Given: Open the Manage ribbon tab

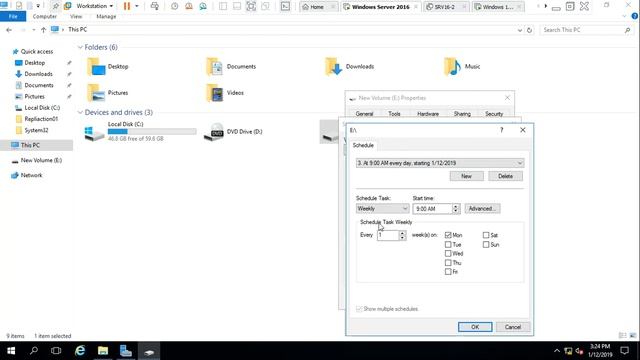Looking at the screenshot, I should tap(106, 17).
